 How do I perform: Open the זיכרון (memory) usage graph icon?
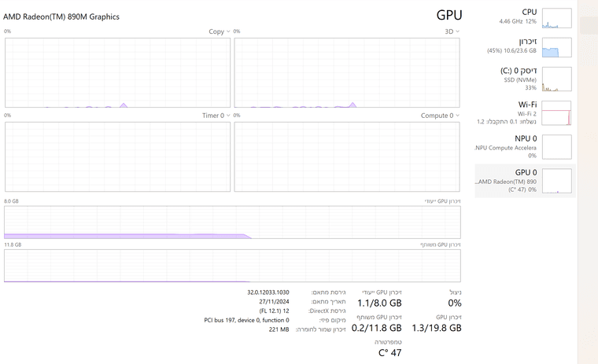pyautogui.click(x=557, y=46)
